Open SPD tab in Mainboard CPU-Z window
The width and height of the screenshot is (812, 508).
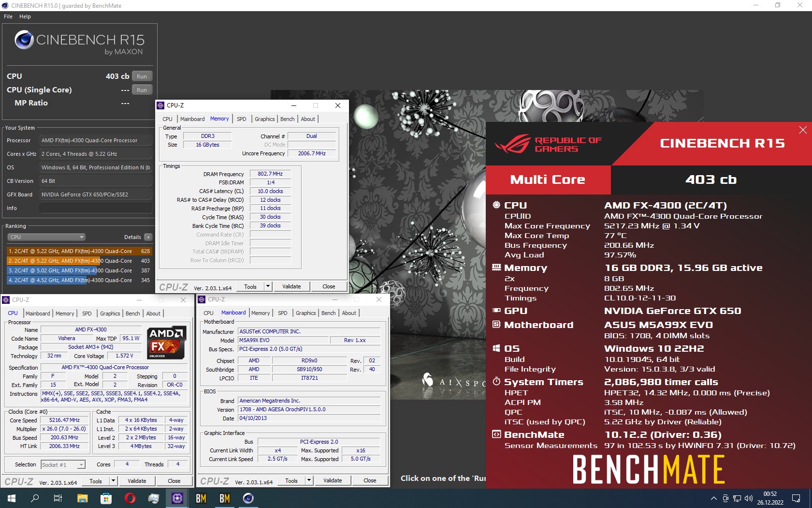tap(283, 314)
